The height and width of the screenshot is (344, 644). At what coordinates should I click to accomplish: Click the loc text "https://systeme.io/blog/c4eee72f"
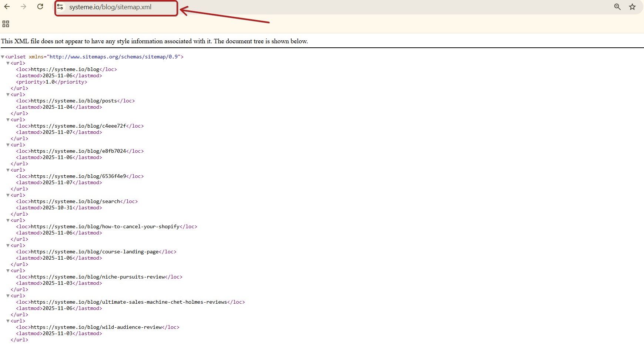pos(78,126)
